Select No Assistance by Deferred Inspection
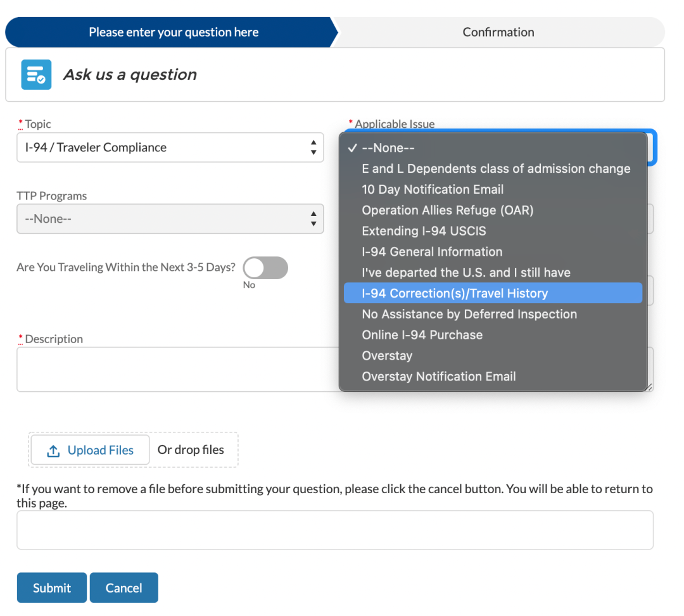Image resolution: width=684 pixels, height=616 pixels. [x=469, y=314]
